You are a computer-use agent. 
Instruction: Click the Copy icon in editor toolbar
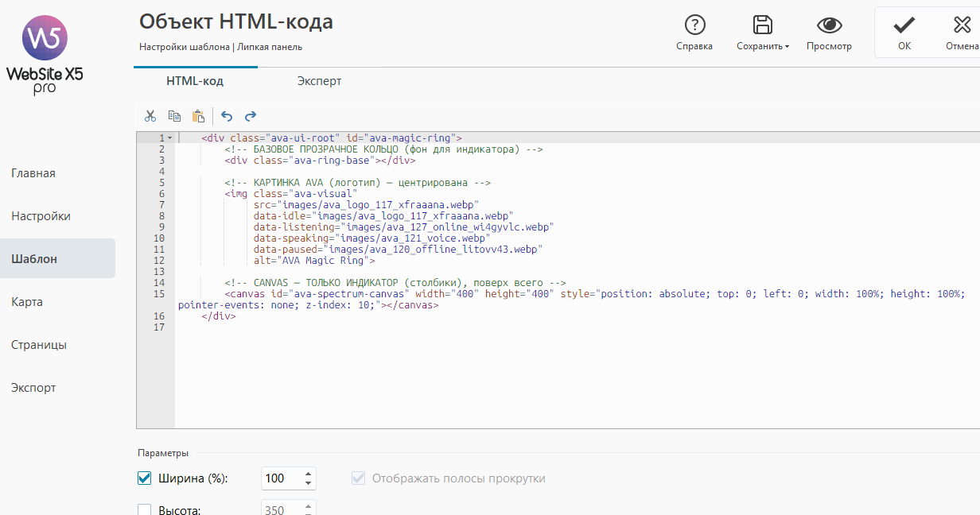pos(174,115)
